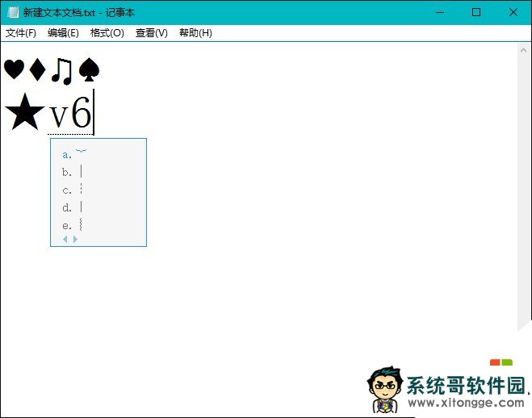The image size is (532, 418).
Task: Click the music note symbol
Action: [x=61, y=70]
